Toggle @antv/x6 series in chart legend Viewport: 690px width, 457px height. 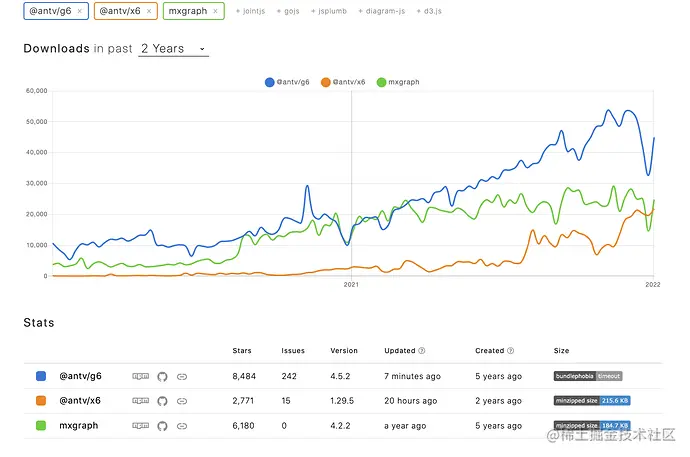pyautogui.click(x=343, y=82)
